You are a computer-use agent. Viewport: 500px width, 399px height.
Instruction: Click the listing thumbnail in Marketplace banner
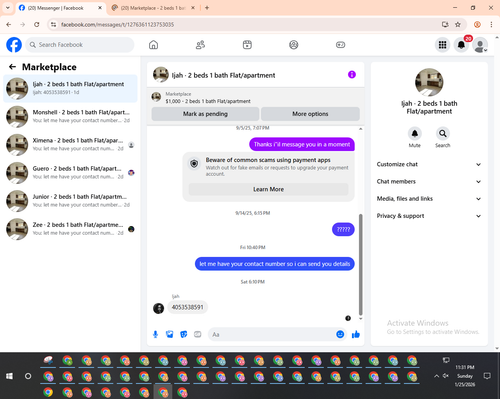156,97
